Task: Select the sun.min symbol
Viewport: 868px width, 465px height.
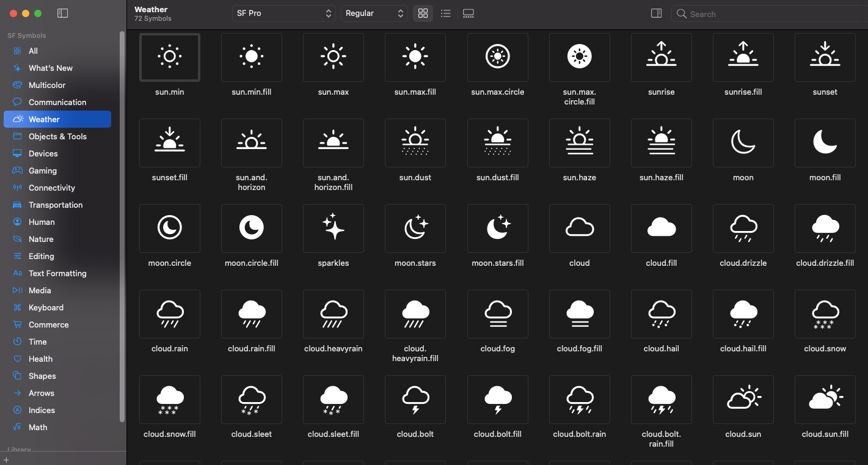Action: 170,57
